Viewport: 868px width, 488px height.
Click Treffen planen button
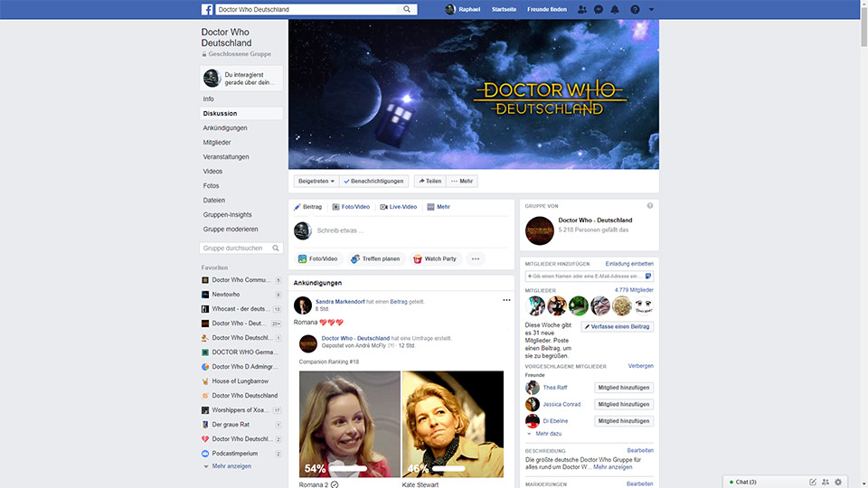click(x=375, y=259)
